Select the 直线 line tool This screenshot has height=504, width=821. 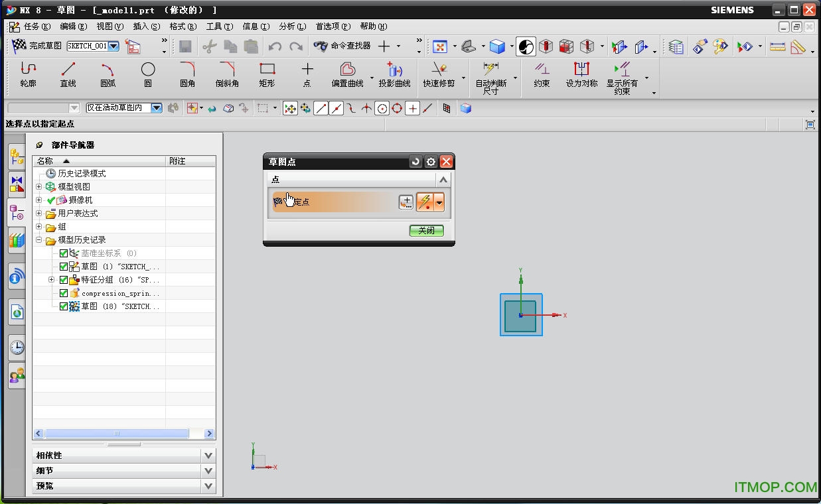(x=68, y=74)
